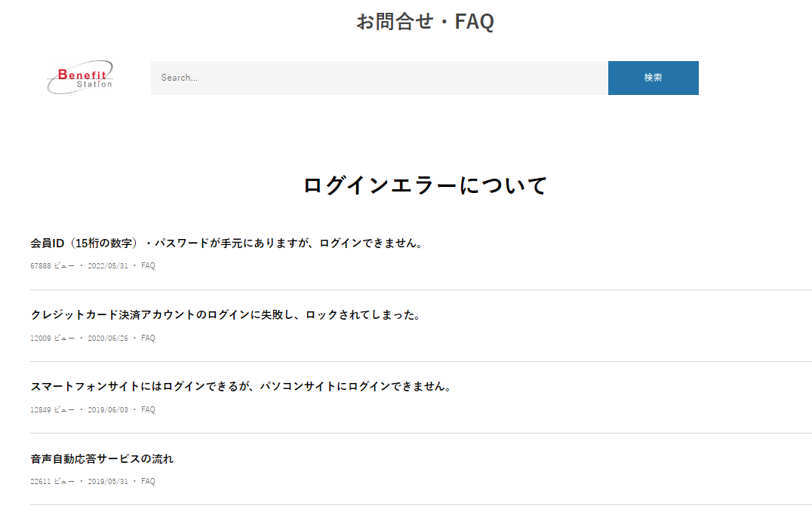Click the FAQ tag under 音声自動応答 article

click(x=148, y=482)
